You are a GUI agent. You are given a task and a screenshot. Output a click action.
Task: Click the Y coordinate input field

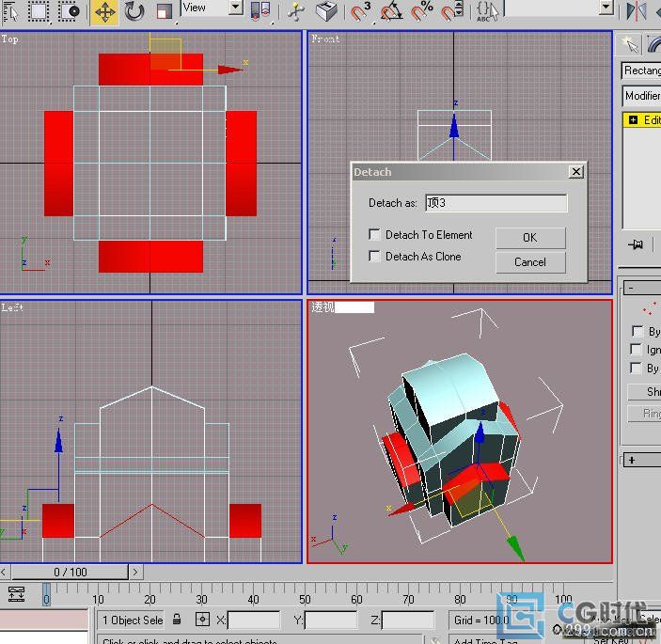tap(331, 620)
